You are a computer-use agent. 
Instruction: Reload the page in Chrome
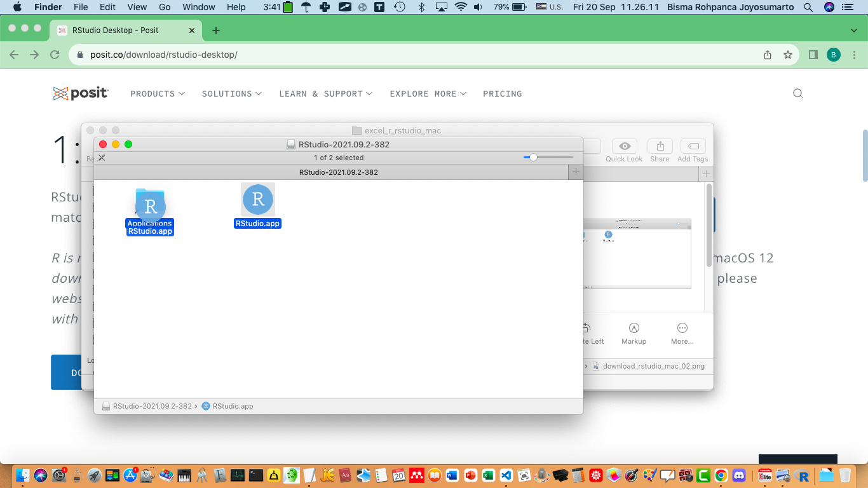[55, 55]
